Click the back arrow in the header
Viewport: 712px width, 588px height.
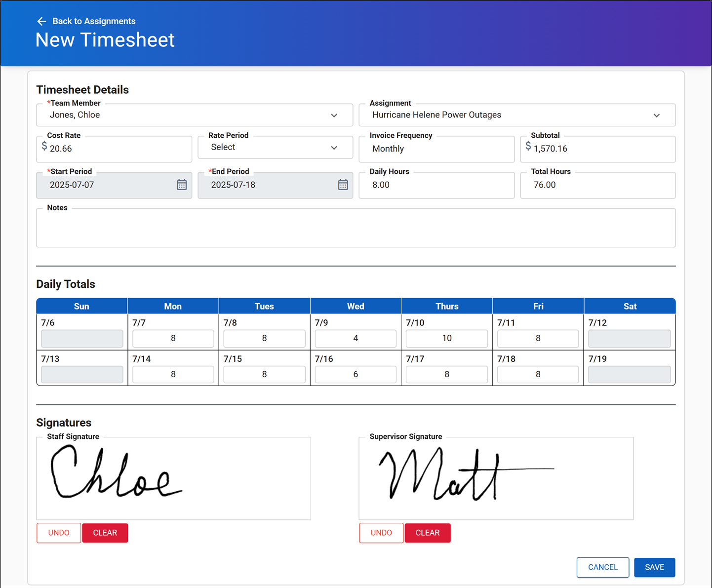pos(41,21)
